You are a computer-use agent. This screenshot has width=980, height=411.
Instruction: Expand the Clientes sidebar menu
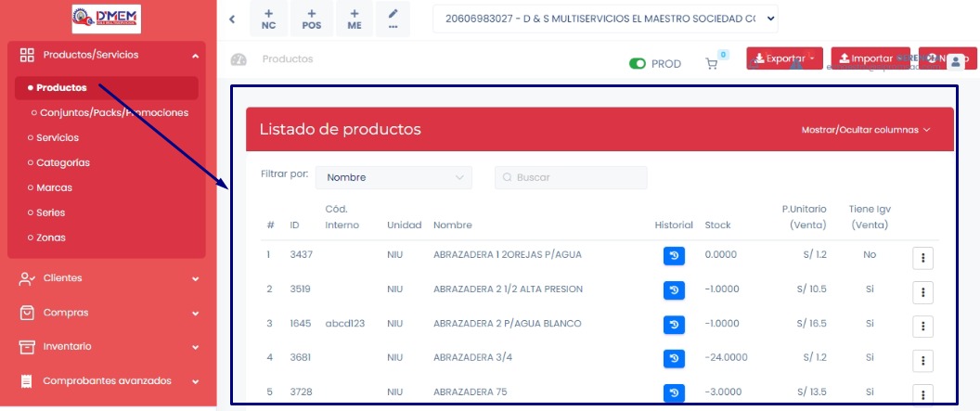[109, 278]
